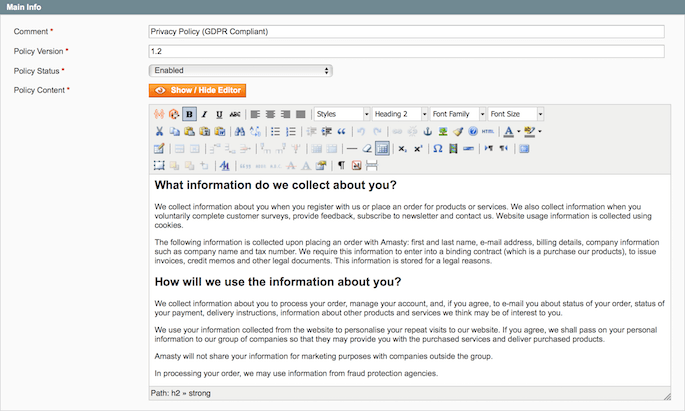Click into the Policy Version field

point(405,51)
